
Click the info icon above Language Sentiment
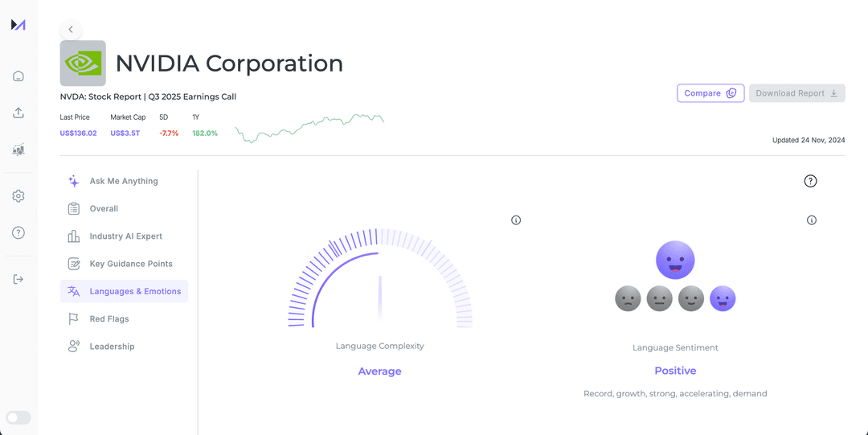pyautogui.click(x=812, y=220)
